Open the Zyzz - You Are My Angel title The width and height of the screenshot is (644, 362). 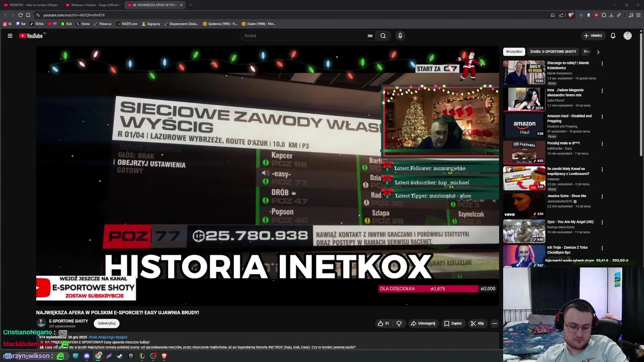(570, 222)
